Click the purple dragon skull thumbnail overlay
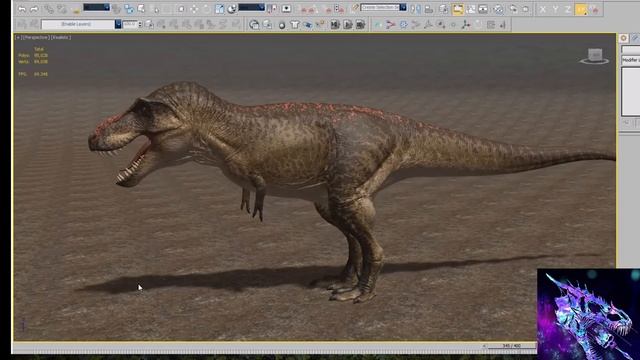640x360 pixels. (x=588, y=314)
